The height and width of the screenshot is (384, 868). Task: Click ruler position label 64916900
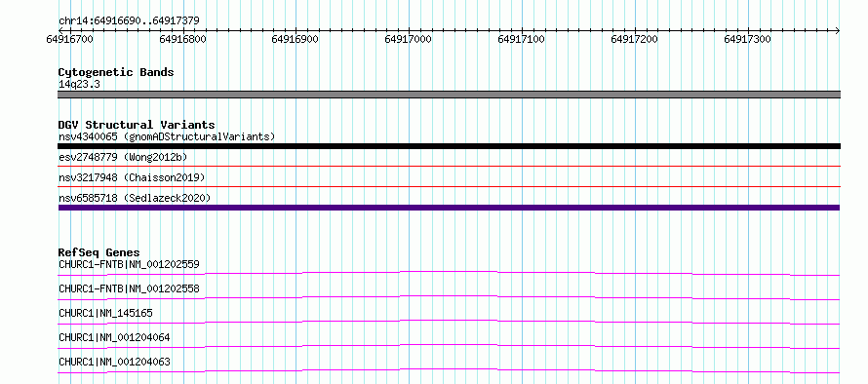tap(296, 39)
